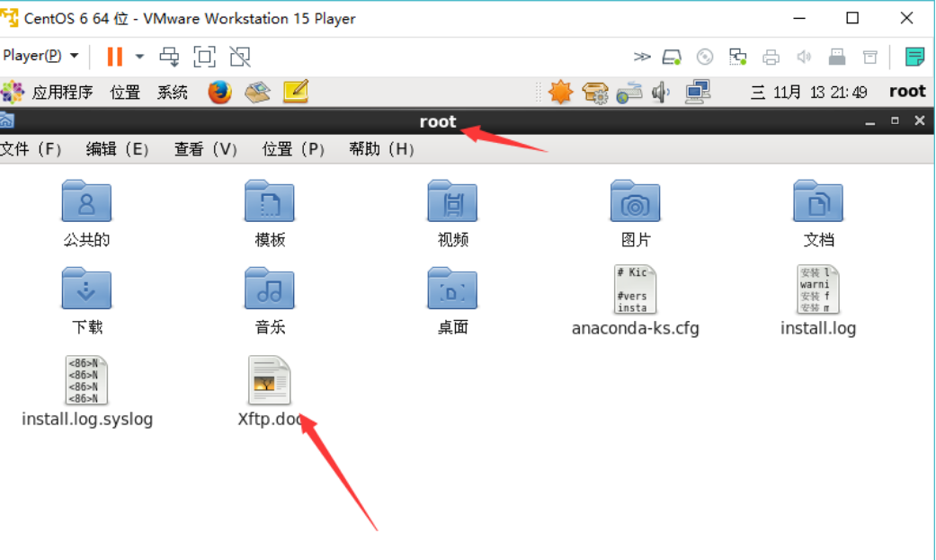The width and height of the screenshot is (936, 560).
Task: Toggle Unity mode icon in VMware toolbar
Action: coord(240,57)
